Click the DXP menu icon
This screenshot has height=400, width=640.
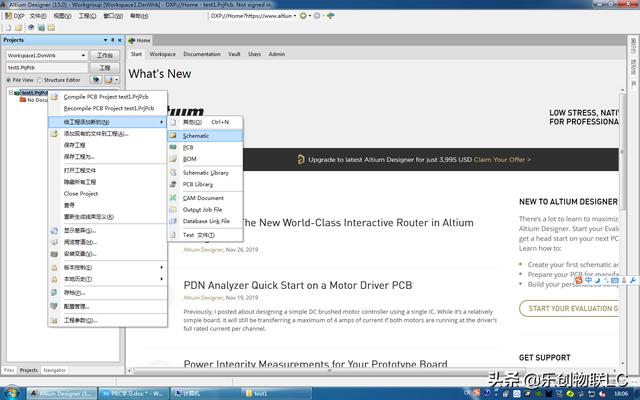[9, 16]
